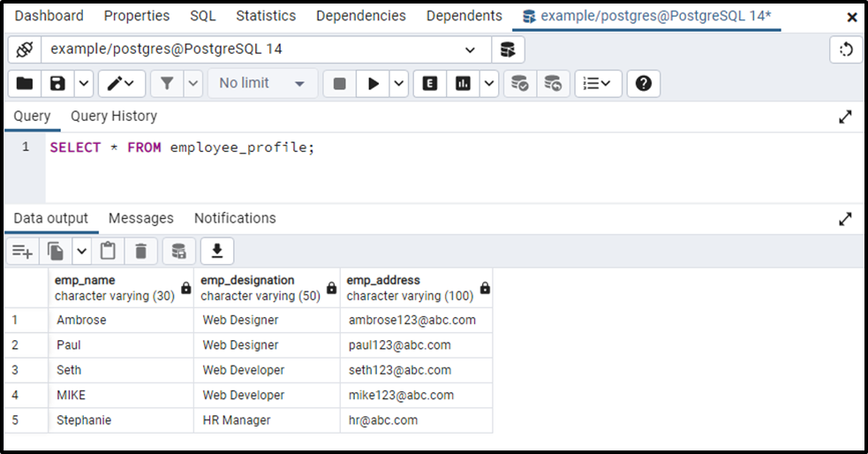868x454 pixels.
Task: Open the Save File options dropdown arrow
Action: [x=84, y=84]
